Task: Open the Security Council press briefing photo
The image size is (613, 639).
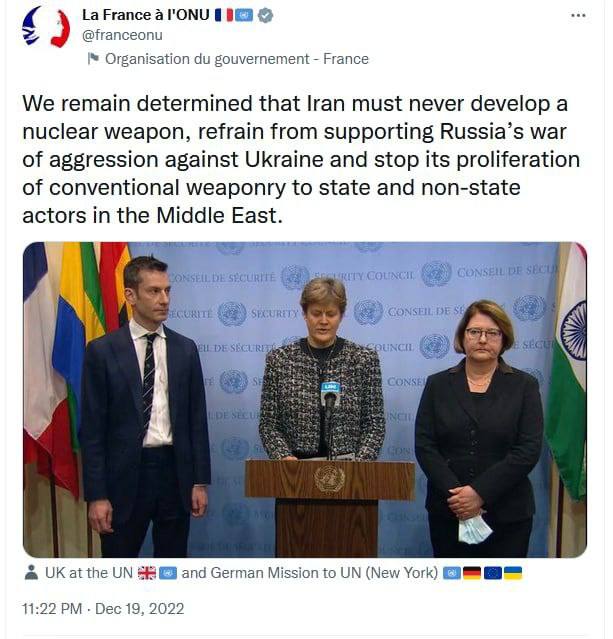Action: point(305,398)
